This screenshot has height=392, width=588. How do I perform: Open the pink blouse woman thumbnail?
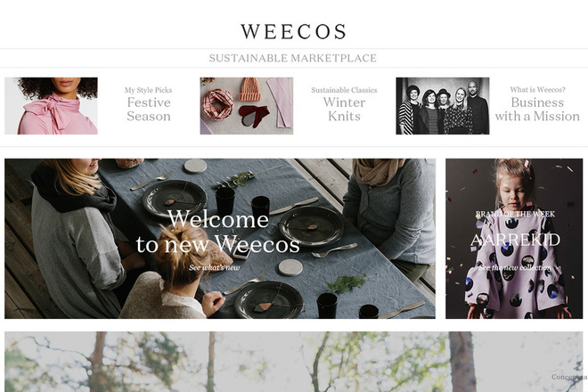point(51,106)
